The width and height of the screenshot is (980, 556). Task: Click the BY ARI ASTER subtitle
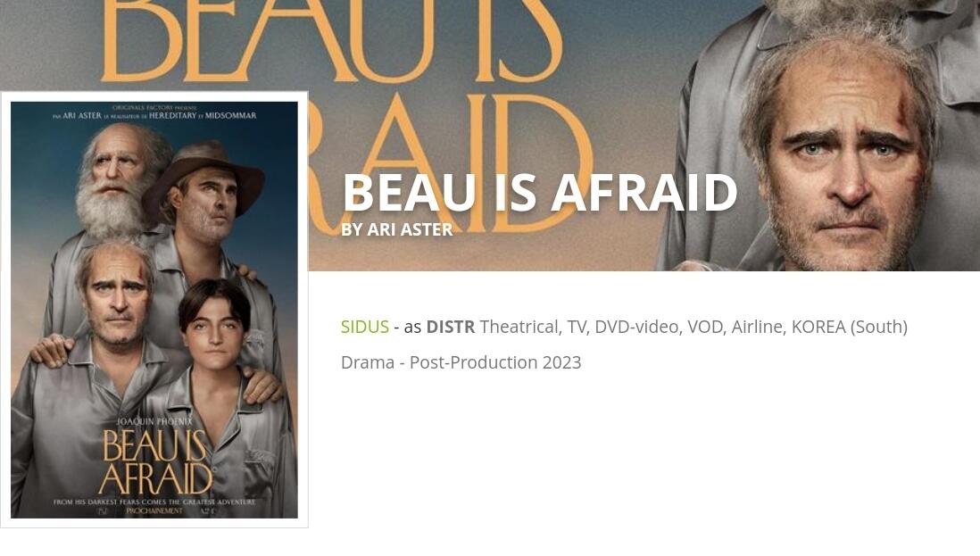click(397, 229)
